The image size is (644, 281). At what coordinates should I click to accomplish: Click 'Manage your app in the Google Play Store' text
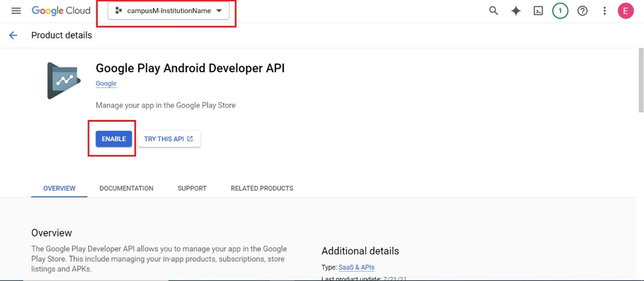(x=166, y=105)
